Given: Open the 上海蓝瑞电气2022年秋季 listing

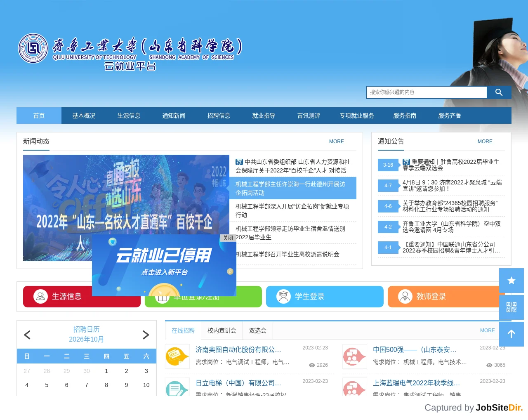Looking at the screenshot, I should pos(416,383).
